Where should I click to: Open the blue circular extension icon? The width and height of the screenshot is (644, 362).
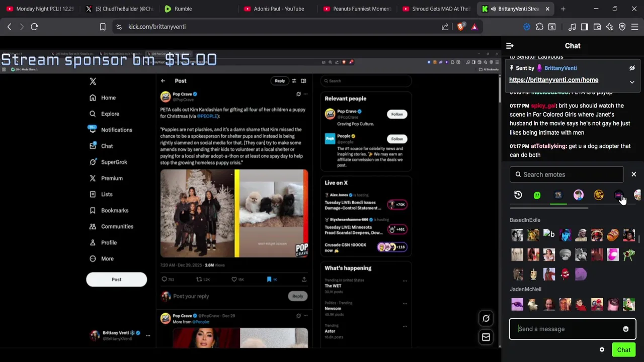tap(527, 27)
